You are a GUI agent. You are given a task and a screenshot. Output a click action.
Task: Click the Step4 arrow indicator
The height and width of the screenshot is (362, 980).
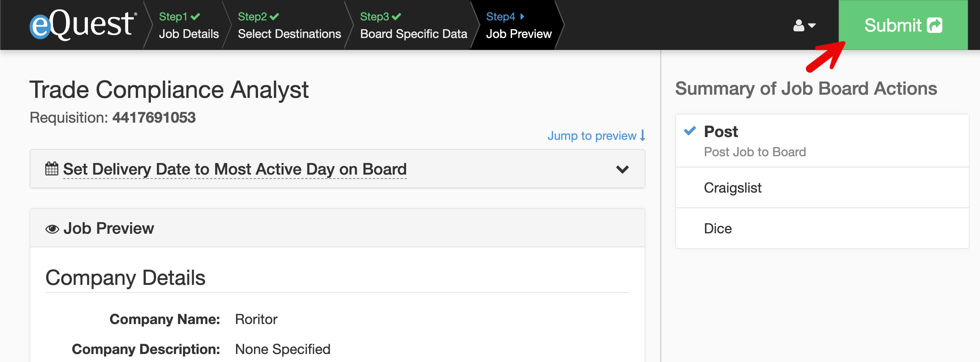pyautogui.click(x=522, y=16)
